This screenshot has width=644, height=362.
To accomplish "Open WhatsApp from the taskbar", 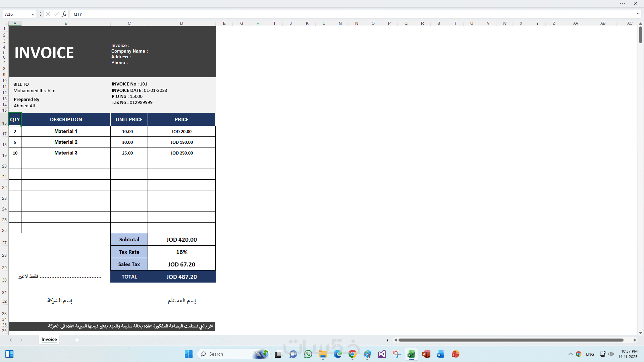I will (308, 354).
